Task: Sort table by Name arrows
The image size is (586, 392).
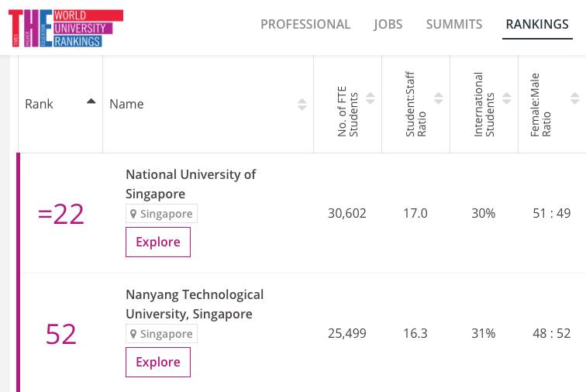Action: [302, 105]
